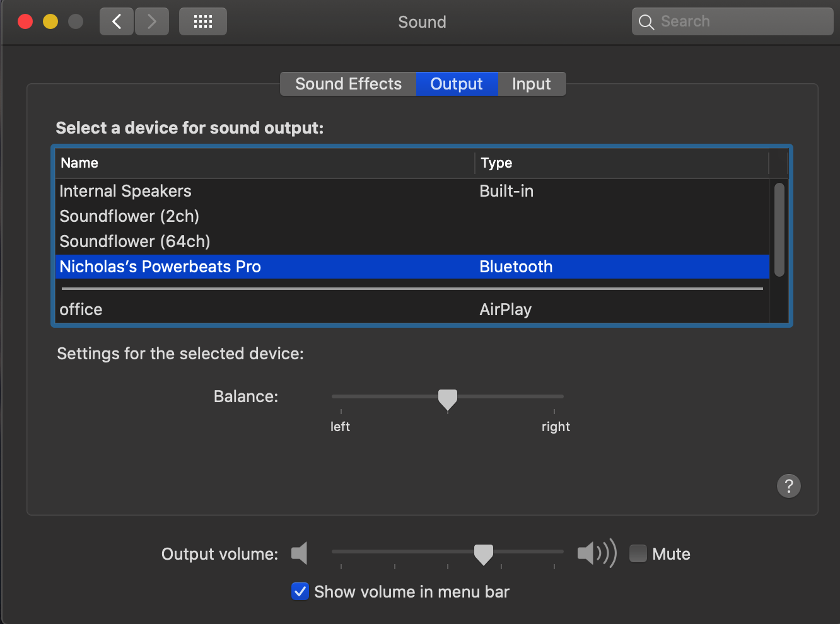Switch to the Sound Effects tab
Viewport: 840px width, 624px height.
(x=348, y=84)
